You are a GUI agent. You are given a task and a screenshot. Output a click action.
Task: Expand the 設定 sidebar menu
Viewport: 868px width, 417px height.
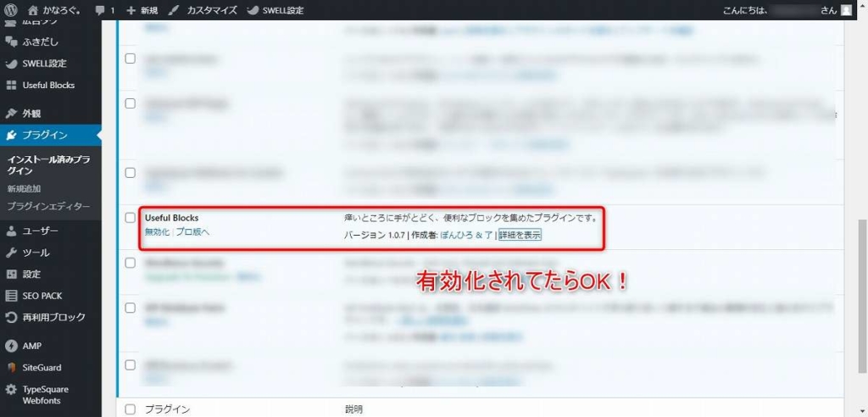[31, 275]
